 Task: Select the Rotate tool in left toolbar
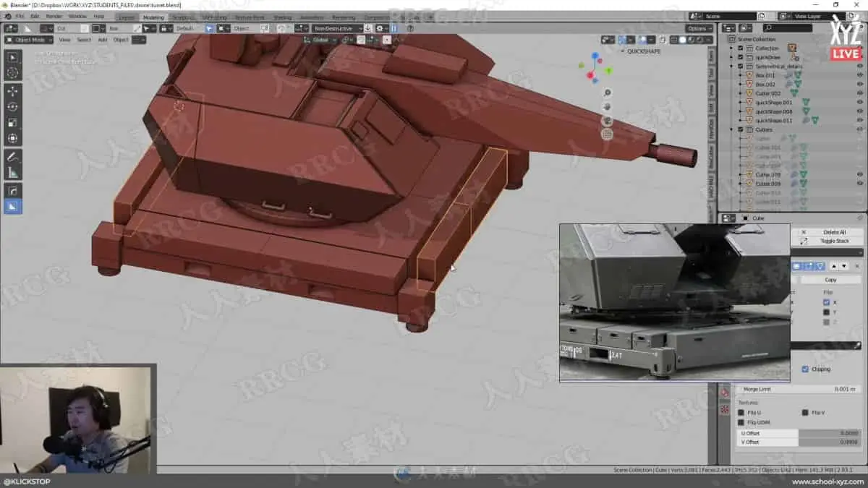tap(12, 107)
